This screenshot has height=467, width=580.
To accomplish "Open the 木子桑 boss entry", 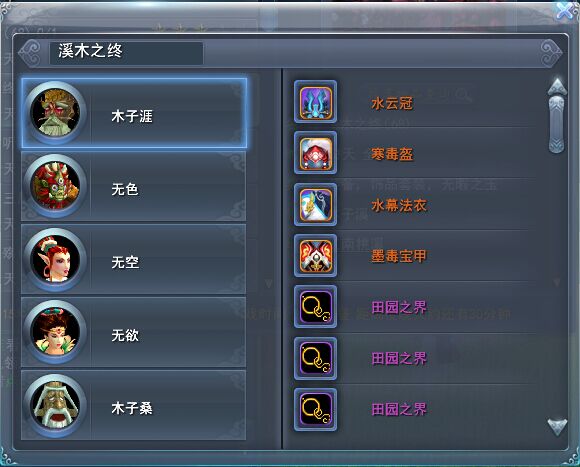I will click(x=134, y=405).
